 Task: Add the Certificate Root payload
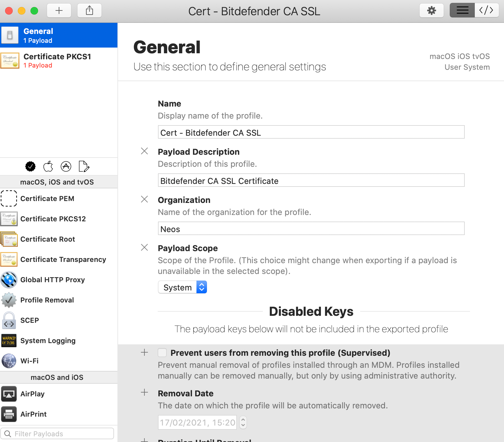pyautogui.click(x=59, y=239)
